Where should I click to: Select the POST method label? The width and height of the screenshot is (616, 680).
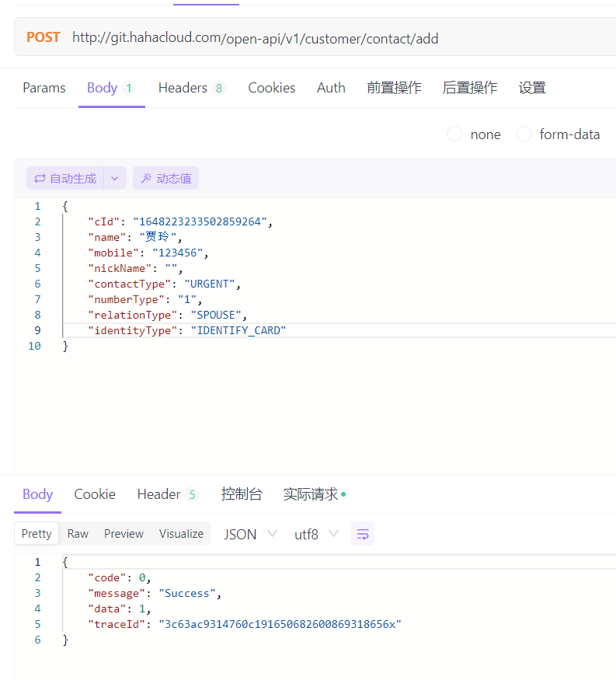43,37
